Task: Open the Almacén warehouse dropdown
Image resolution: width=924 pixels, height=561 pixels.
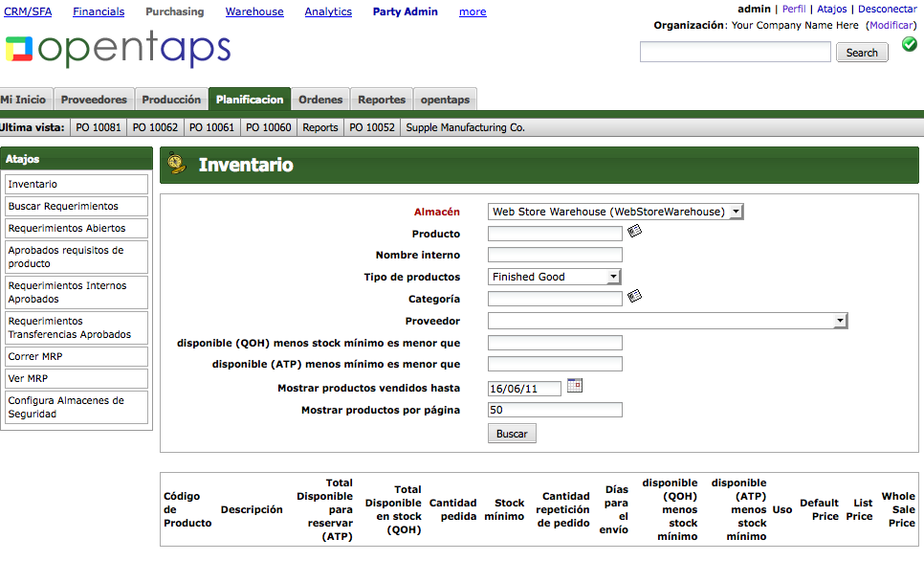Action: click(615, 212)
